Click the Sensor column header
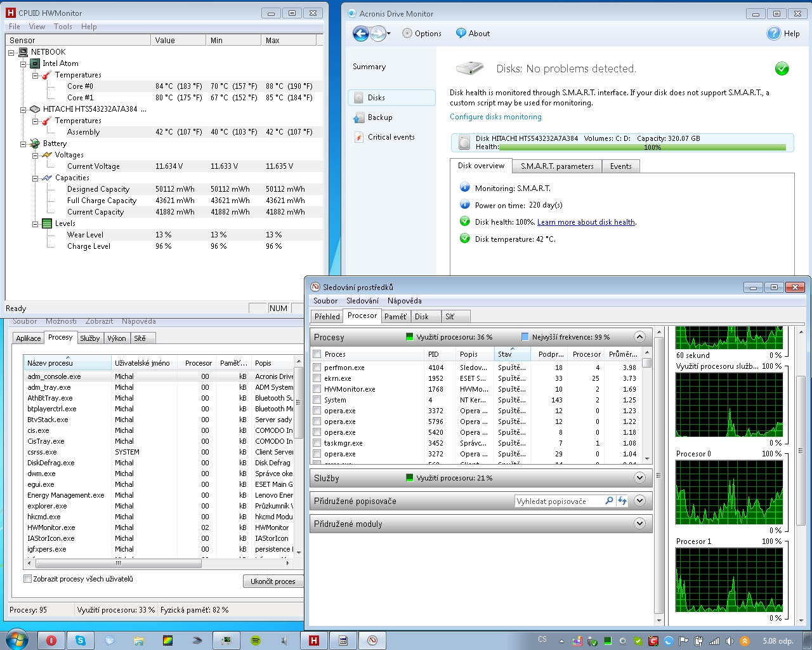Viewport: 812px width, 650px height. (x=79, y=40)
